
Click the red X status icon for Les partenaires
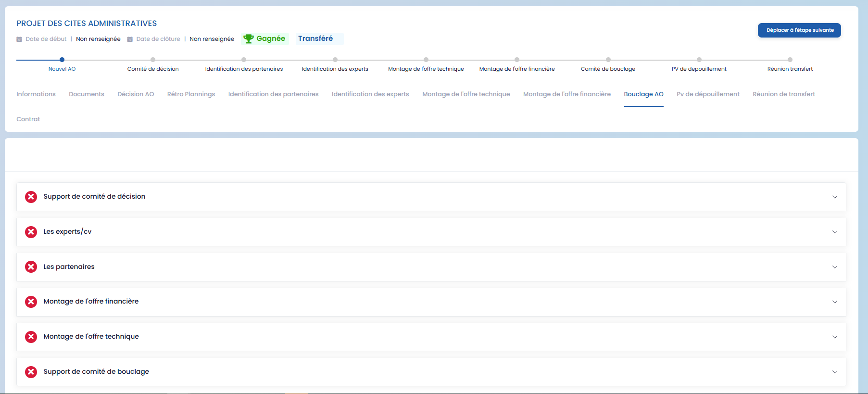pos(31,267)
